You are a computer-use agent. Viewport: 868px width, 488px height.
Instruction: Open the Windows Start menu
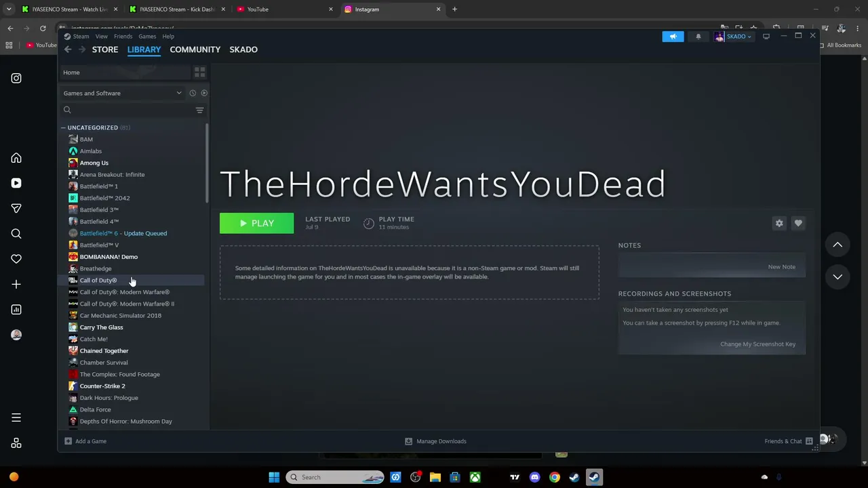[274, 477]
